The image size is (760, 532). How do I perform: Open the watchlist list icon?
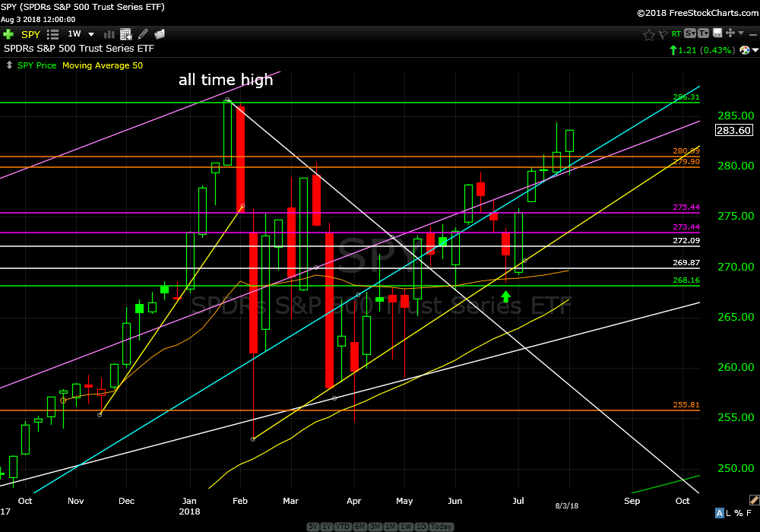tap(53, 34)
